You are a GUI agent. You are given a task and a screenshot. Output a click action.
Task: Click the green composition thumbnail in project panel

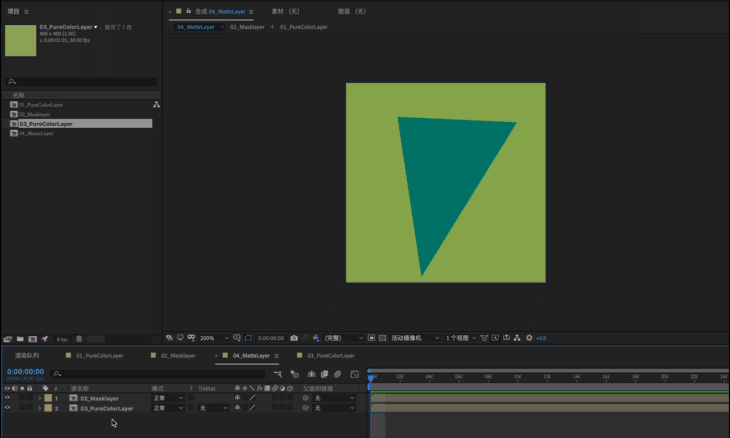[x=20, y=40]
